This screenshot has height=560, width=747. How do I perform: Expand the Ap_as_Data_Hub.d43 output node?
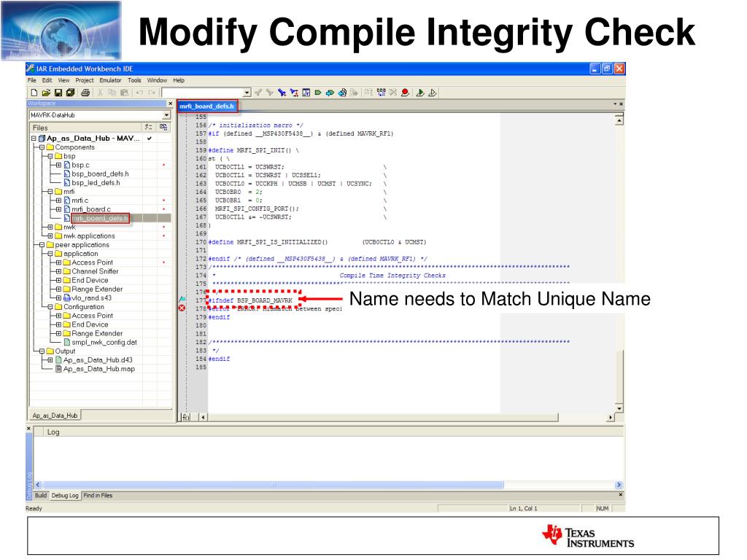tap(50, 360)
